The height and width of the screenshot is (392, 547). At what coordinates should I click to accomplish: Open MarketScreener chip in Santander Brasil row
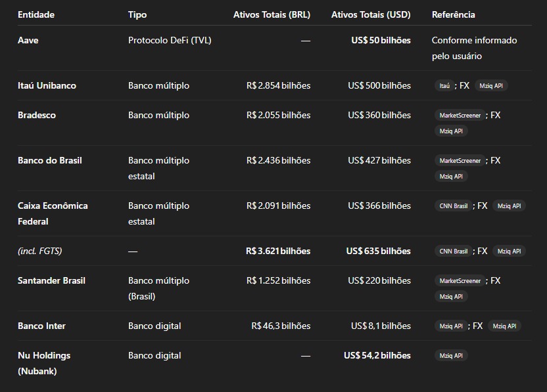tap(460, 281)
